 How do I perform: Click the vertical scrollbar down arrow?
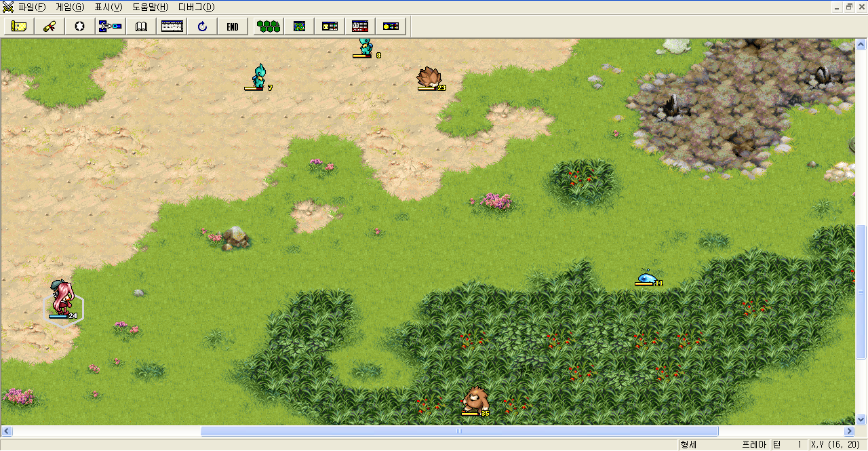tap(862, 420)
